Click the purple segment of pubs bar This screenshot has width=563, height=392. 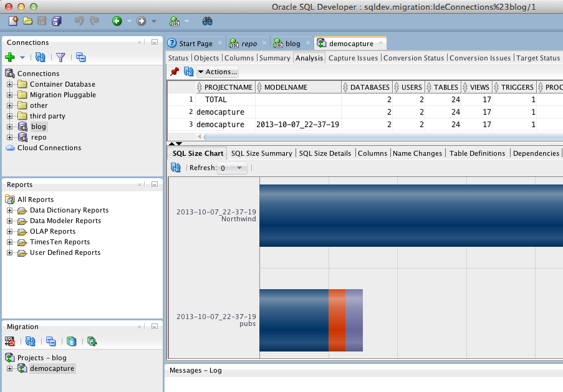point(354,320)
